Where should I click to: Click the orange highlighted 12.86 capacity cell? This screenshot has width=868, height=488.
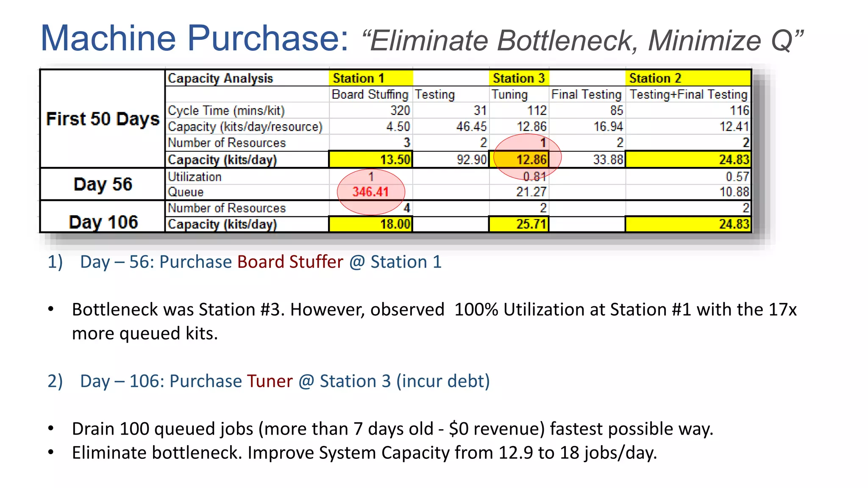pyautogui.click(x=519, y=160)
